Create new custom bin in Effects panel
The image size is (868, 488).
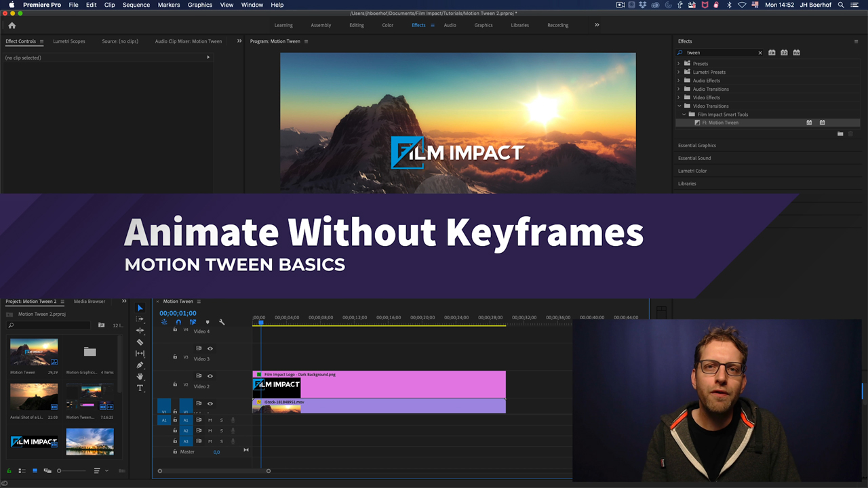pyautogui.click(x=840, y=134)
